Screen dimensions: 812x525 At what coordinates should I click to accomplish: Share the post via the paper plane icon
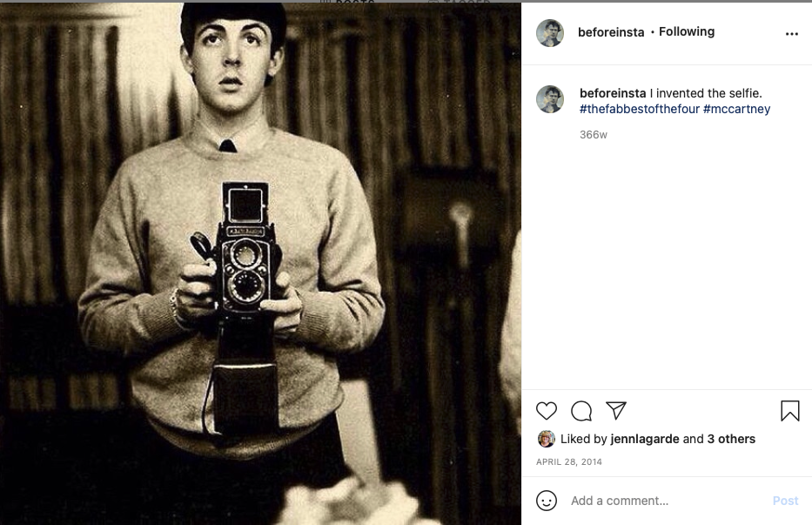pos(616,410)
